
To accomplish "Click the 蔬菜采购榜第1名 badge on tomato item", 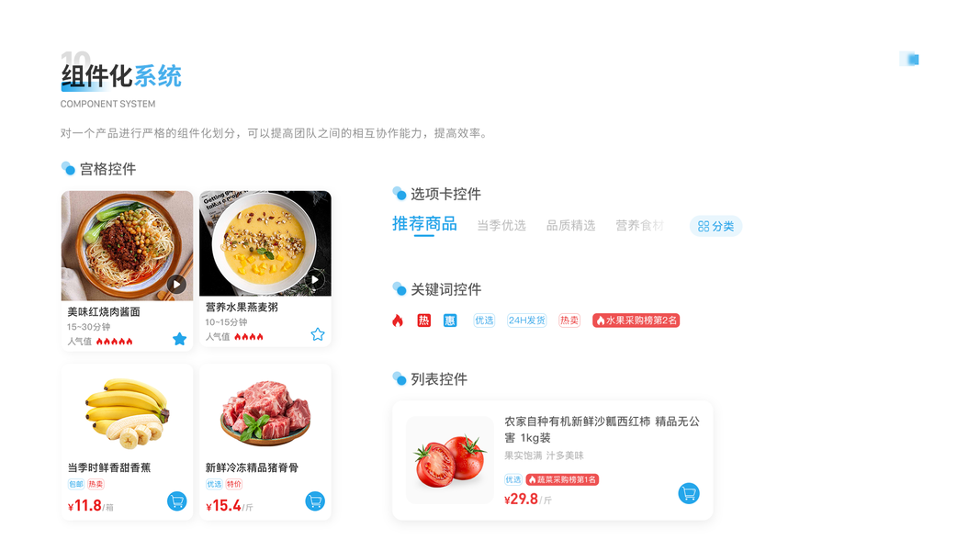I will coord(562,479).
